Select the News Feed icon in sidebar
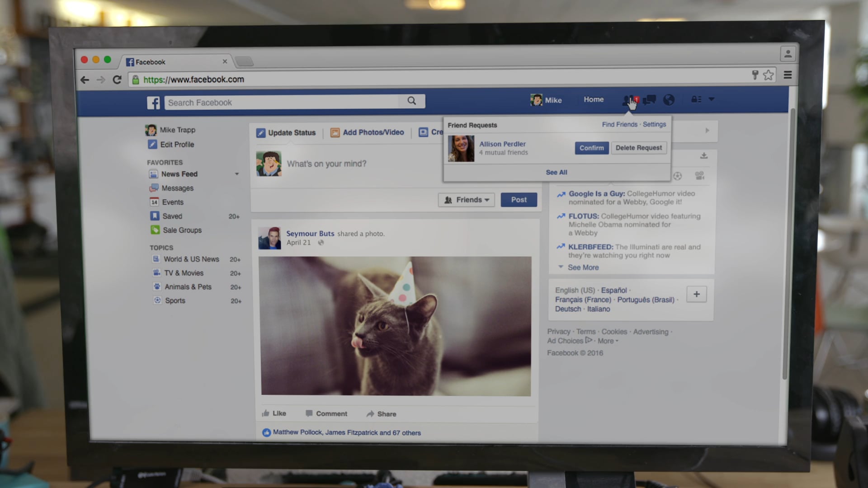The width and height of the screenshot is (868, 488). [154, 174]
